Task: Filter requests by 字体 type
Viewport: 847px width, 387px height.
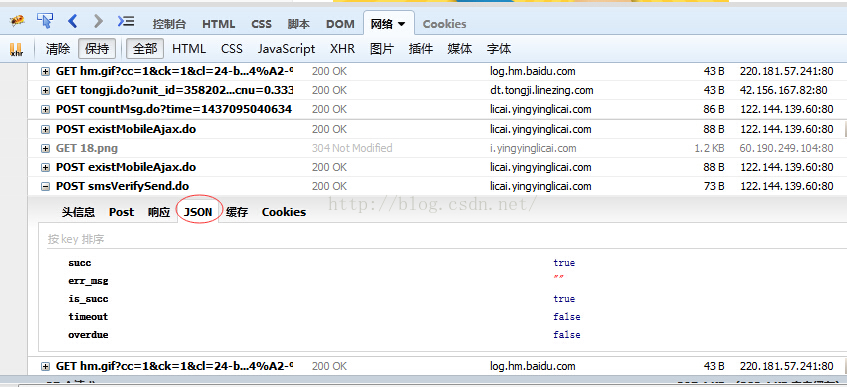Action: click(499, 49)
